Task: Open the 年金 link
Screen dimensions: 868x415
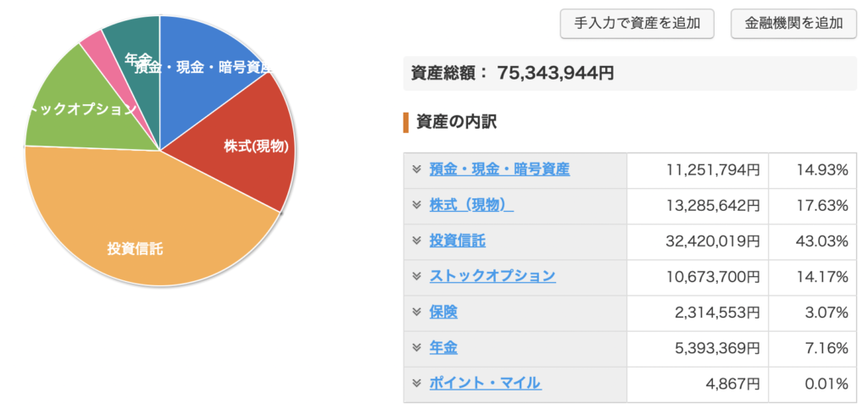Action: 443,347
